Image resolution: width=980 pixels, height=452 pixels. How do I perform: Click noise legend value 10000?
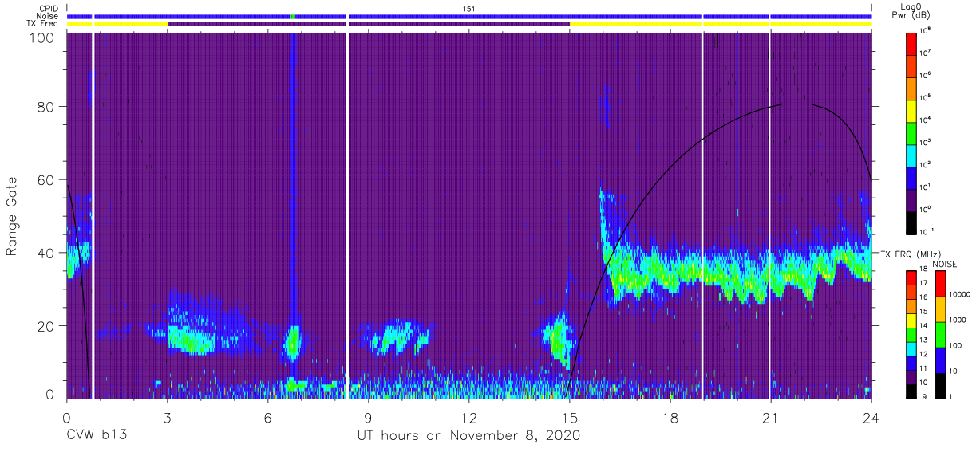[x=959, y=295]
